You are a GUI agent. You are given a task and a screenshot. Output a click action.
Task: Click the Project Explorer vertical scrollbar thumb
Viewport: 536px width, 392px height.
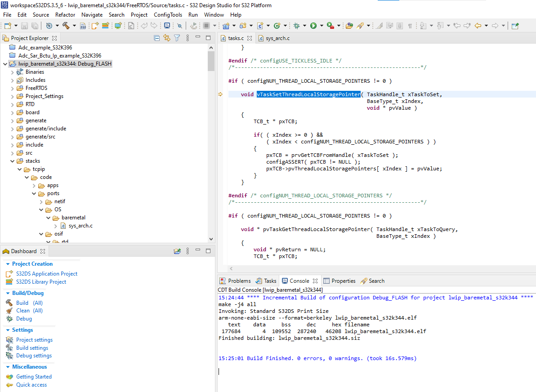(211, 61)
